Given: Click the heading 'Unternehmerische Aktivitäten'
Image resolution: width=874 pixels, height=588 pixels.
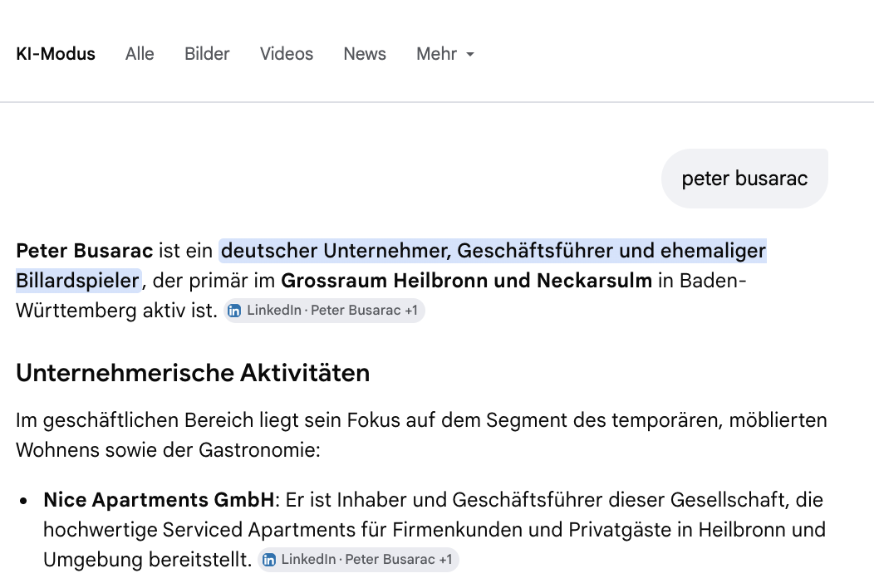Looking at the screenshot, I should click(193, 373).
